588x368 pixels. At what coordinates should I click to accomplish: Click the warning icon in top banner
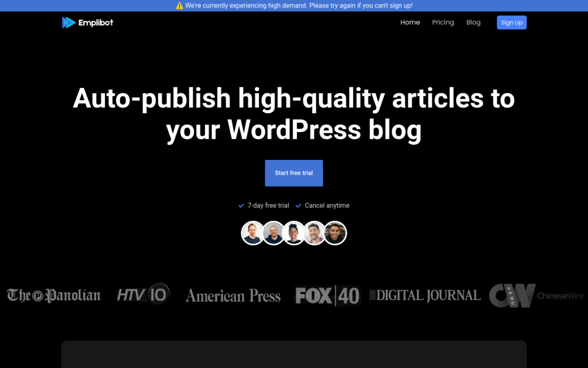point(179,6)
